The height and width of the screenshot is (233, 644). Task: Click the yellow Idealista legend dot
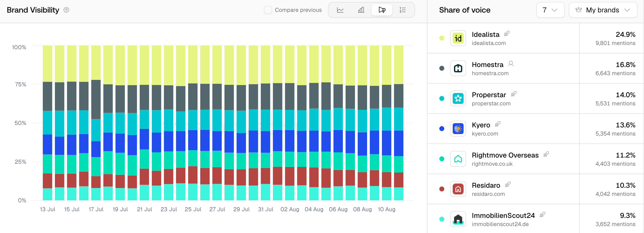pos(442,38)
